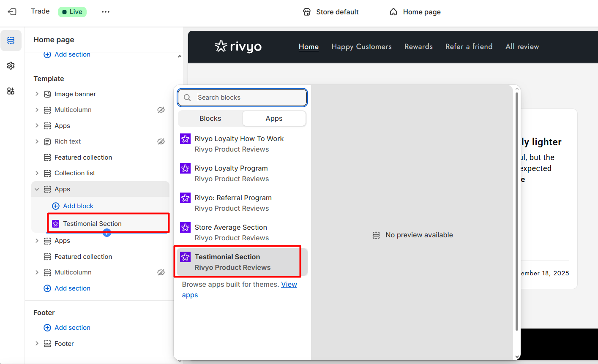Open Refer a friend in preview navigation
598x364 pixels.
(x=469, y=47)
